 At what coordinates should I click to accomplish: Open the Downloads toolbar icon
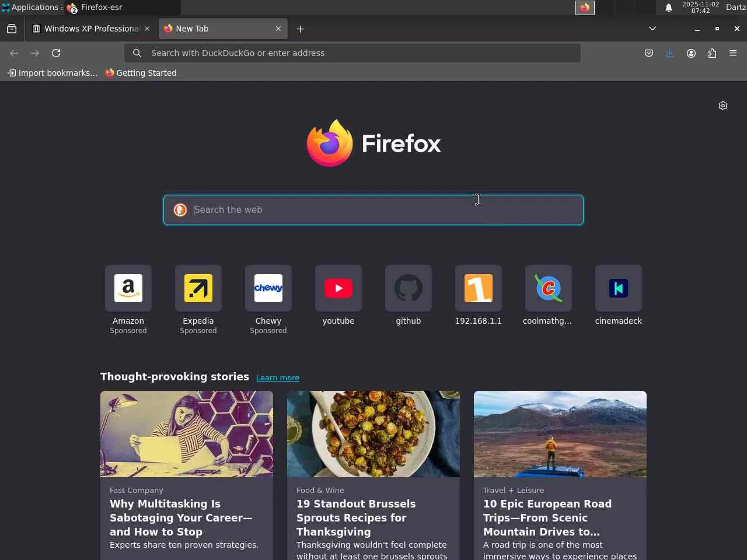(669, 53)
